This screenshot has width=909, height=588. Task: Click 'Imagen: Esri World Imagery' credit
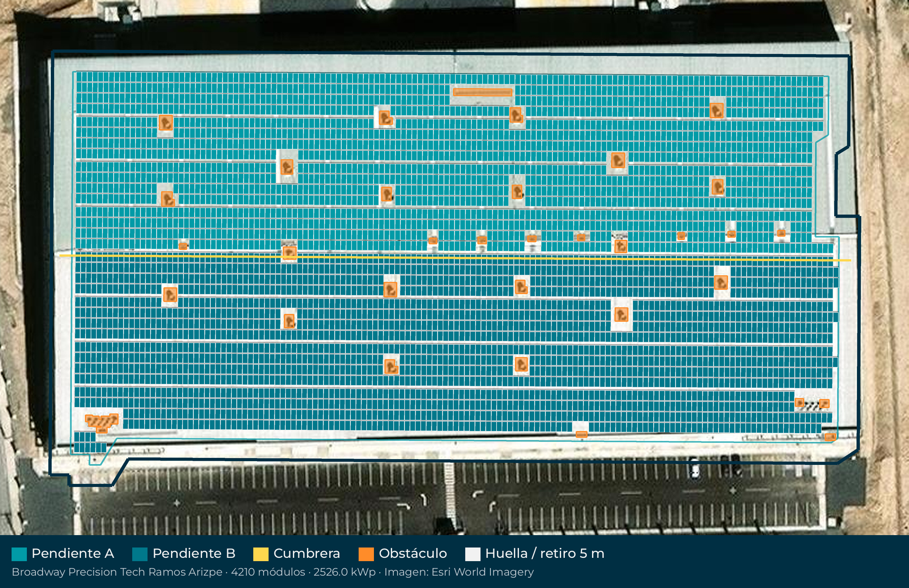[x=459, y=572]
